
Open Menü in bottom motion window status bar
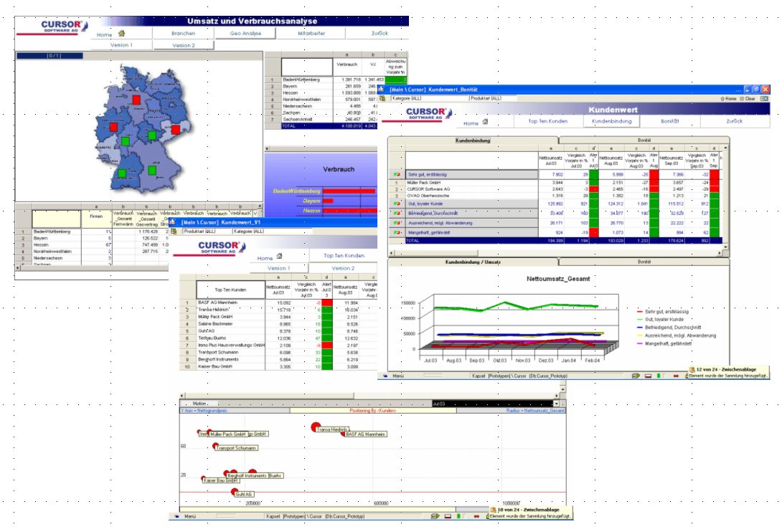pos(189,516)
